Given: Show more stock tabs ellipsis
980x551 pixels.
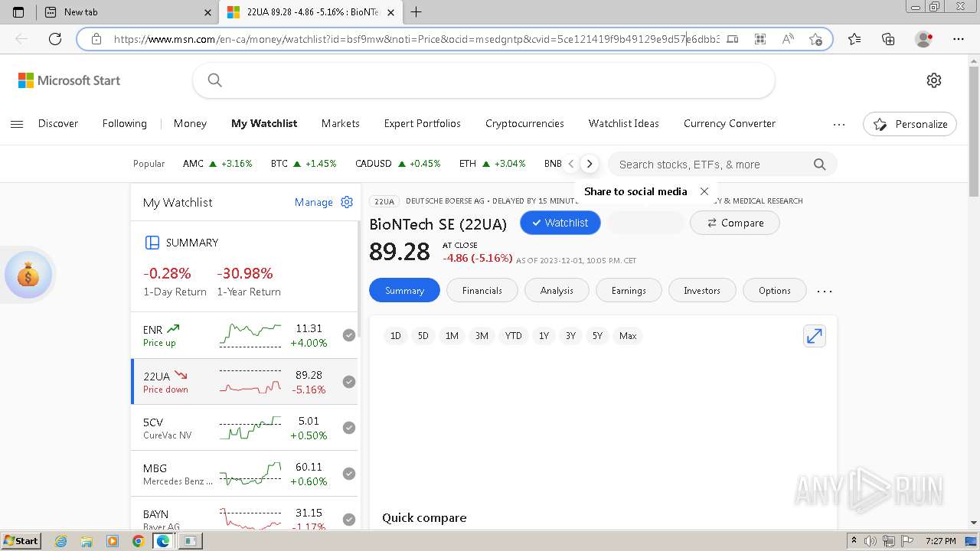Looking at the screenshot, I should tap(825, 291).
